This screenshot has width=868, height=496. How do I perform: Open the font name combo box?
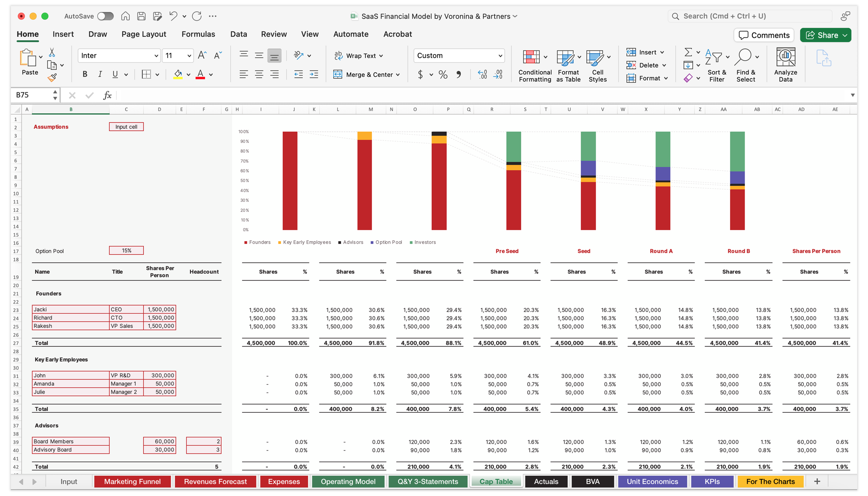pyautogui.click(x=119, y=56)
